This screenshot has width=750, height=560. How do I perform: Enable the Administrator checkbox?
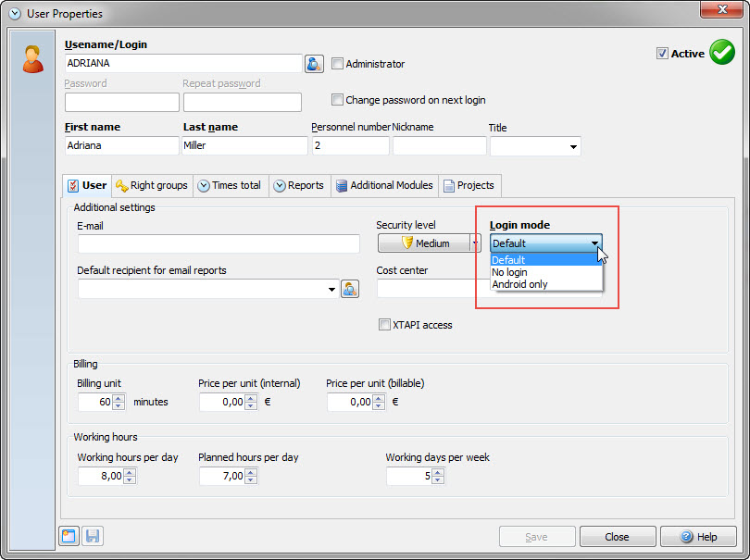point(337,64)
